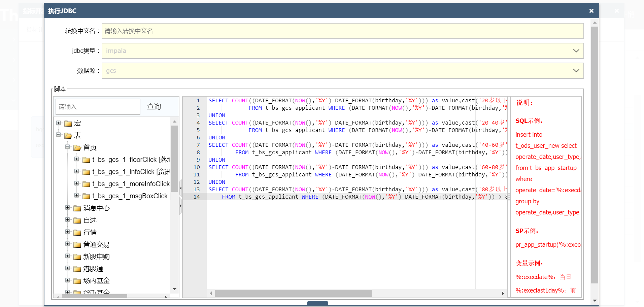Click the 首页 open folder icon

coord(77,148)
